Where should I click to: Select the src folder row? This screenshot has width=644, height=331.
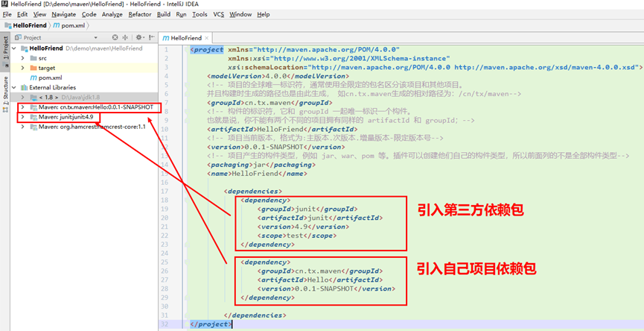tap(84, 58)
